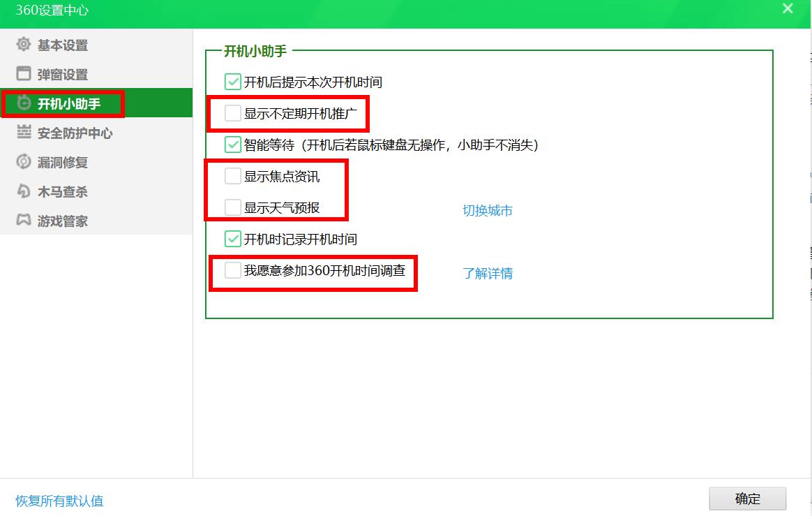Close the 360设置中心 window
Screen dimensions: 812x516
[788, 8]
